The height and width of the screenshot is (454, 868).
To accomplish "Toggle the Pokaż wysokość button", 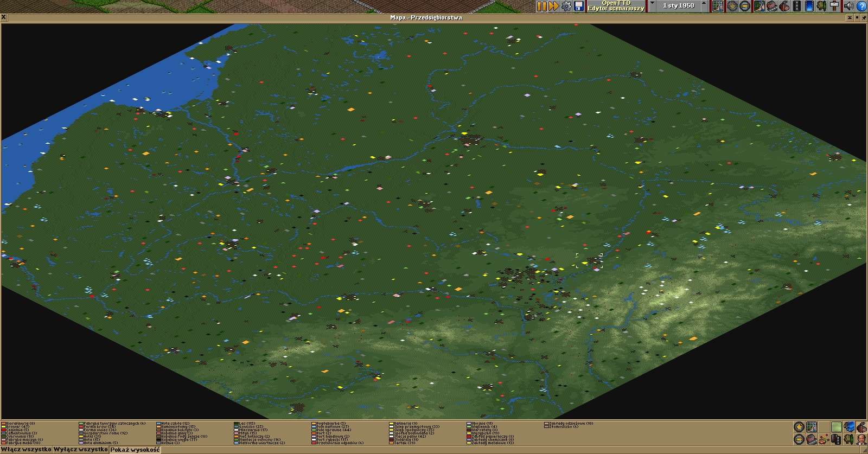I will 135,450.
